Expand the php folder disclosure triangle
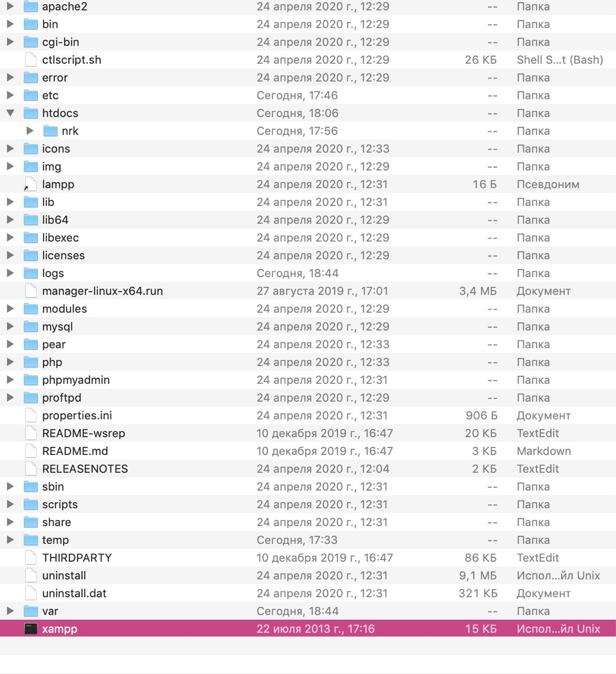 pos(11,362)
